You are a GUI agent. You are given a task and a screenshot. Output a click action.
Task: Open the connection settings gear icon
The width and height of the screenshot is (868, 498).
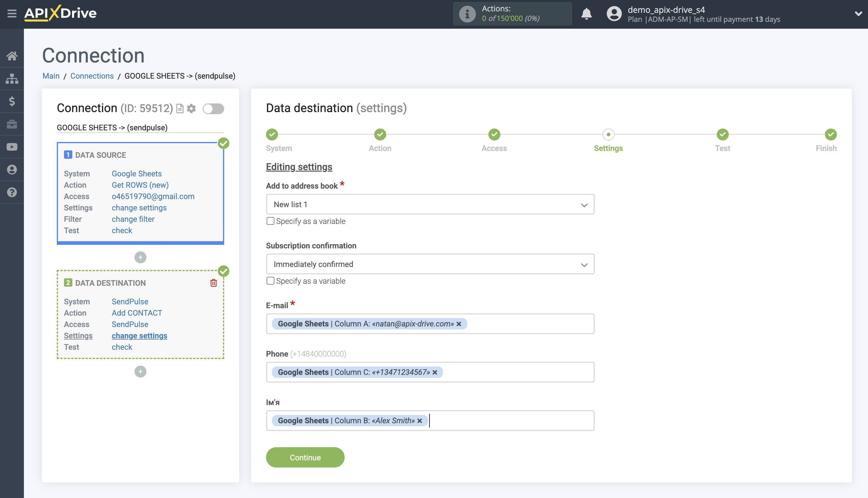point(192,109)
